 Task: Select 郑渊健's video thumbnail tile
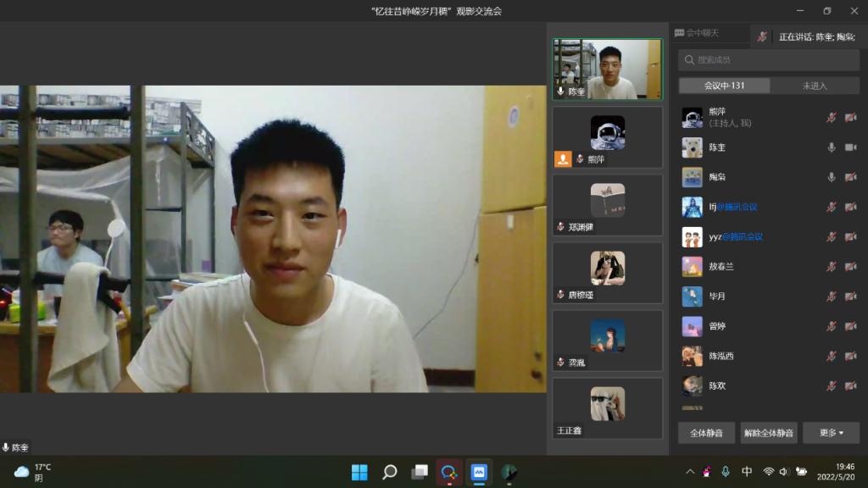(x=607, y=205)
